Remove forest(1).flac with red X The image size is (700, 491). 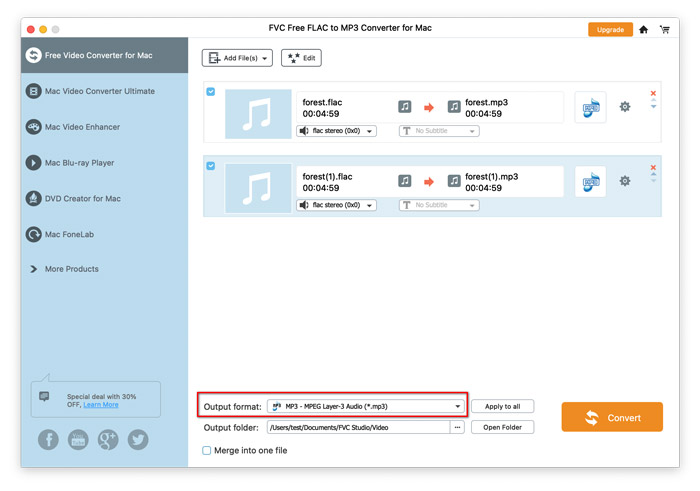click(653, 167)
